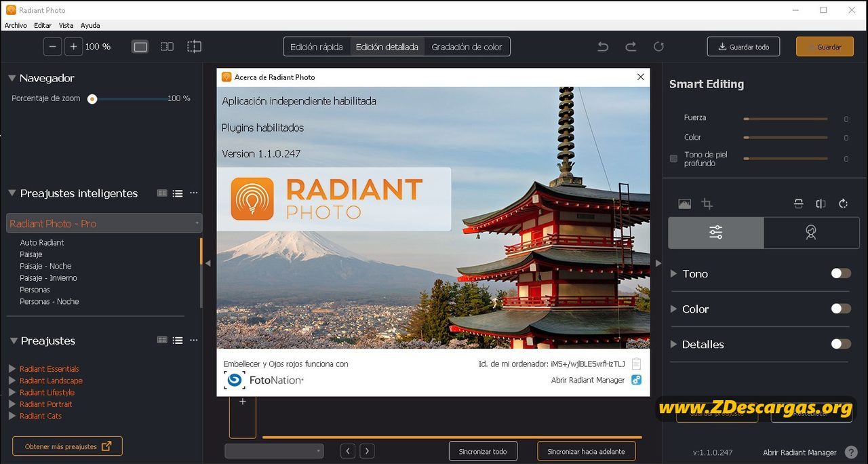Select side-by-side compare view icon

[167, 47]
